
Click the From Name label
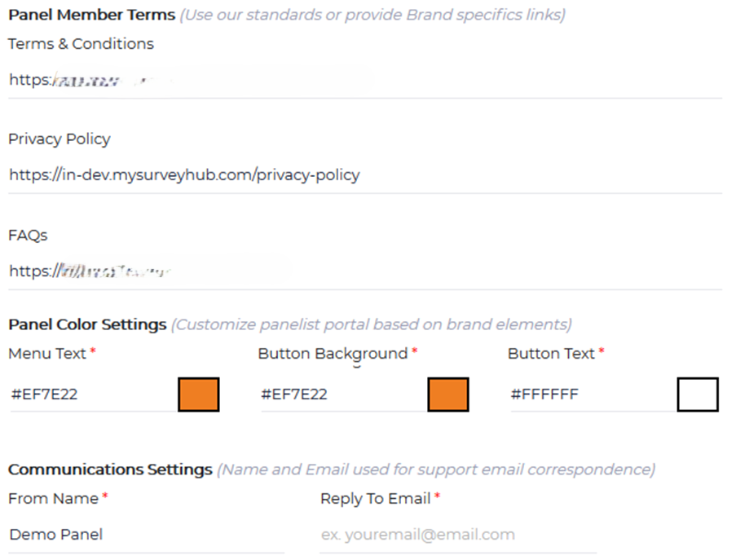click(x=53, y=498)
